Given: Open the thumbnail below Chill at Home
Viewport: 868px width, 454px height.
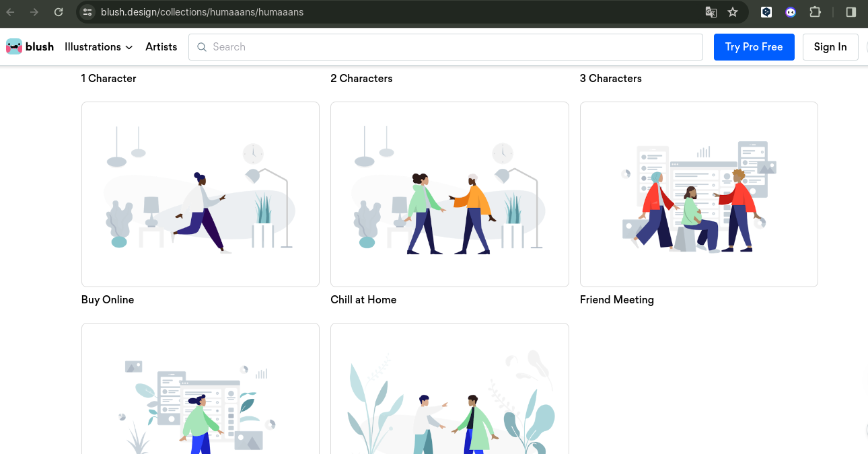Looking at the screenshot, I should pos(449,389).
